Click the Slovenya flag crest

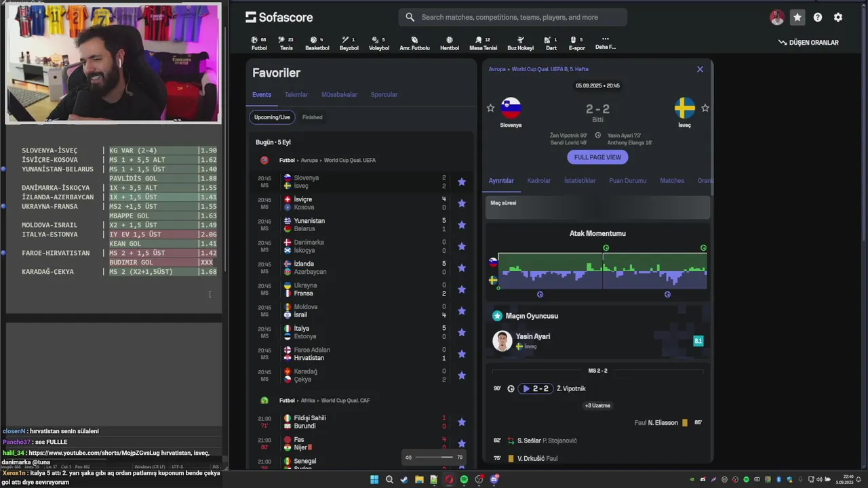coord(511,108)
